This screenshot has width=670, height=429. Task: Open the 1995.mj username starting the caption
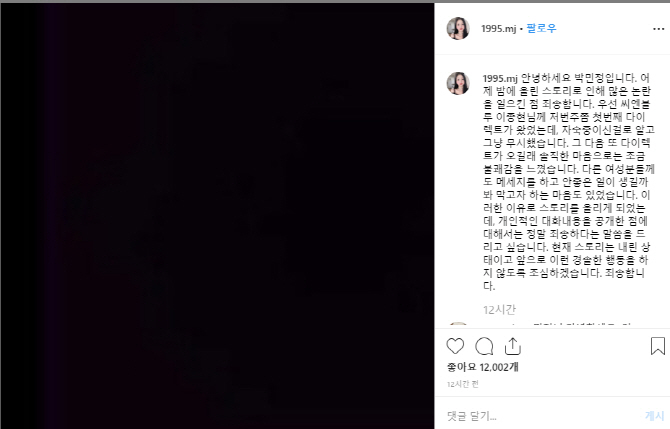pyautogui.click(x=500, y=79)
